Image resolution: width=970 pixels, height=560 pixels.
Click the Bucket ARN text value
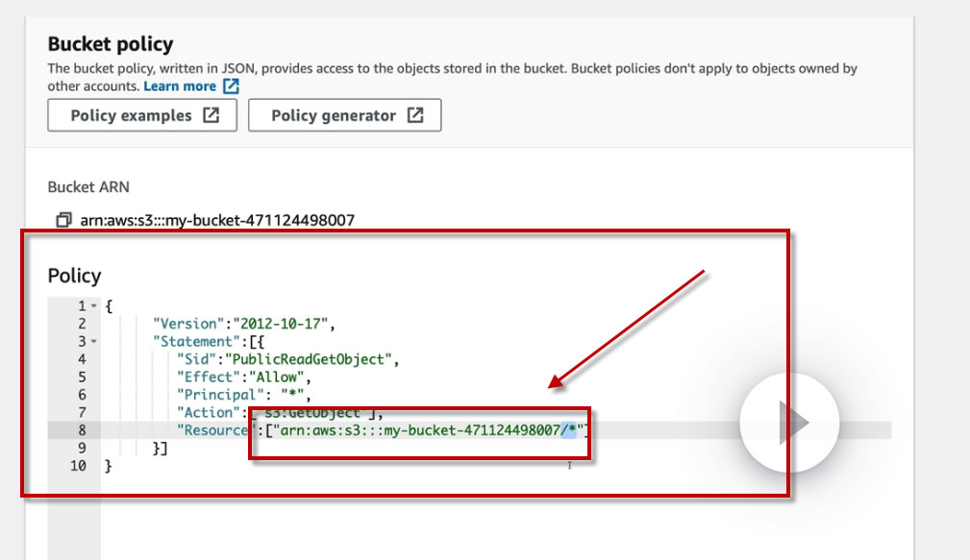[216, 220]
